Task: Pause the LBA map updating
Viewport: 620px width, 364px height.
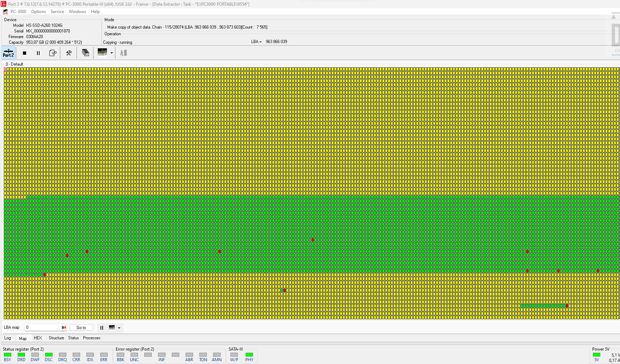Action: (x=102, y=328)
